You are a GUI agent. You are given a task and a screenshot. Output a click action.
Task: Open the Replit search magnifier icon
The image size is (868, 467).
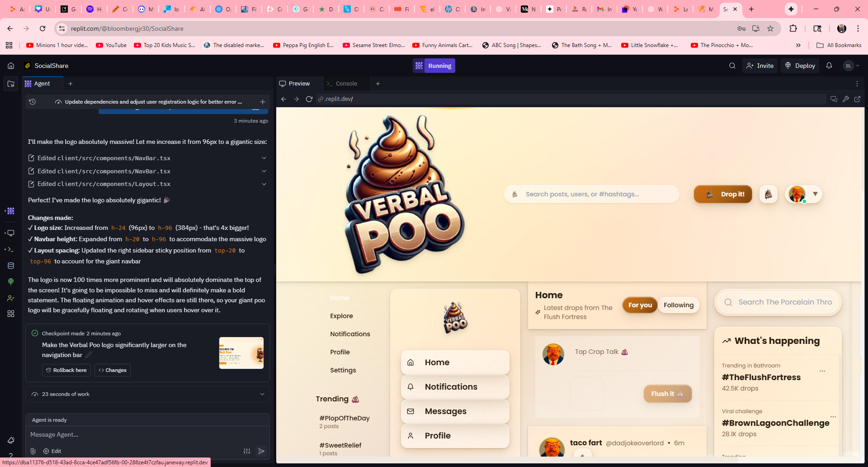[x=732, y=66]
